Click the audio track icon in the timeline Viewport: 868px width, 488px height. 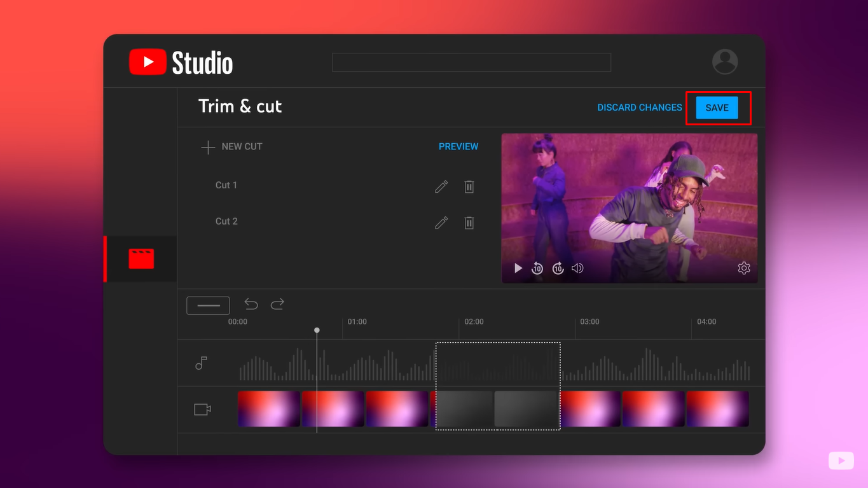click(201, 363)
